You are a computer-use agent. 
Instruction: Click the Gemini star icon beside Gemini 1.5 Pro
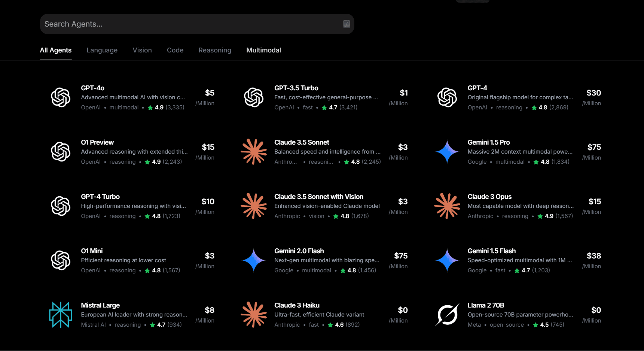click(447, 152)
